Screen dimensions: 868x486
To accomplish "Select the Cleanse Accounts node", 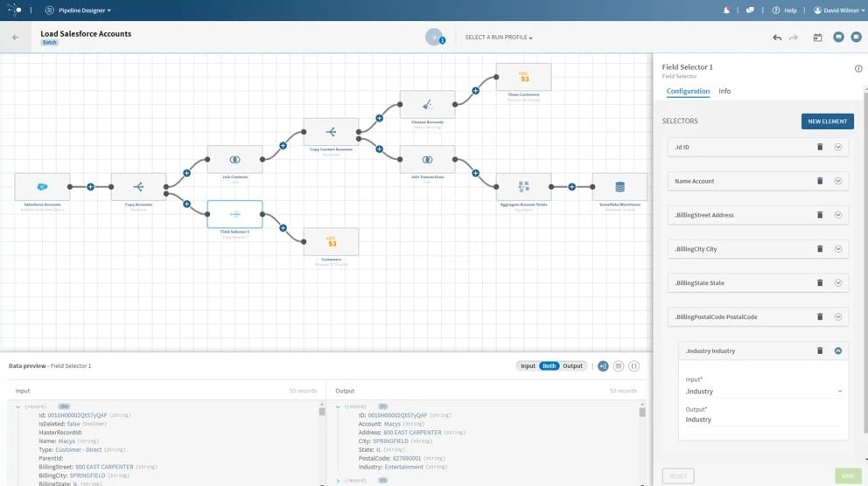I will pyautogui.click(x=427, y=105).
